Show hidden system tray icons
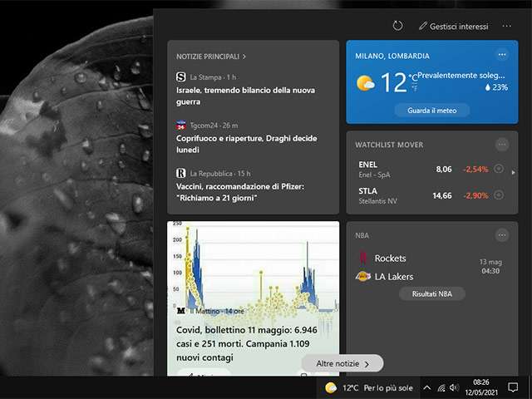532x399 pixels. pos(427,387)
